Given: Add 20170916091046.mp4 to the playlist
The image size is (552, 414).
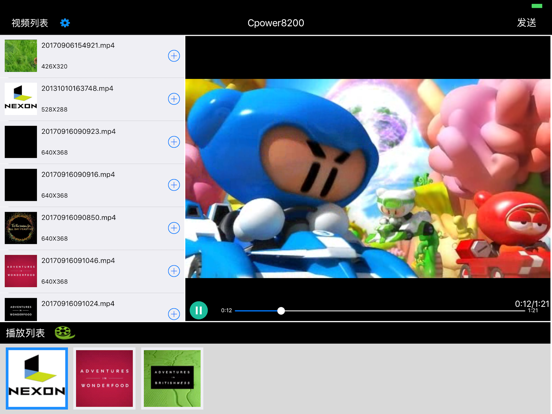Looking at the screenshot, I should click(174, 271).
